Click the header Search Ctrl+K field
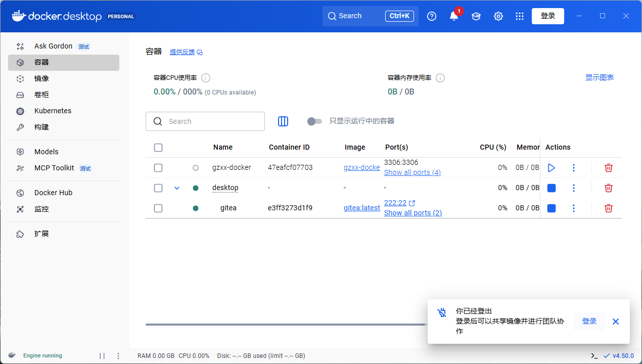This screenshot has height=364, width=642. (371, 16)
